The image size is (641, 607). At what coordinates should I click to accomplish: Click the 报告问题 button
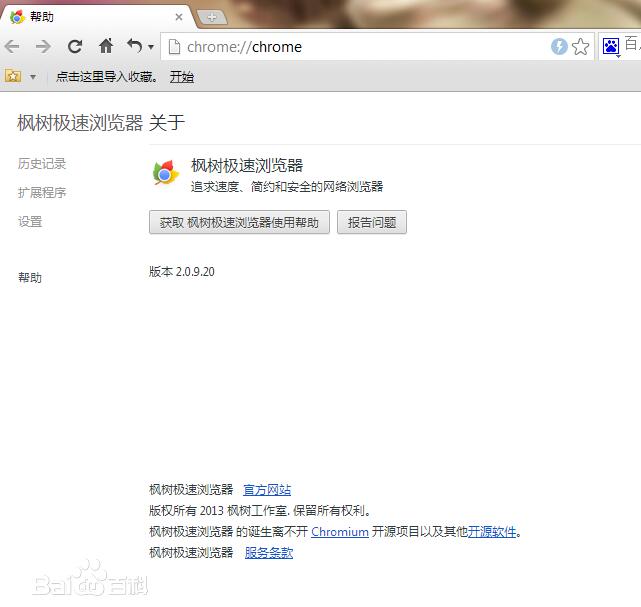pos(372,223)
